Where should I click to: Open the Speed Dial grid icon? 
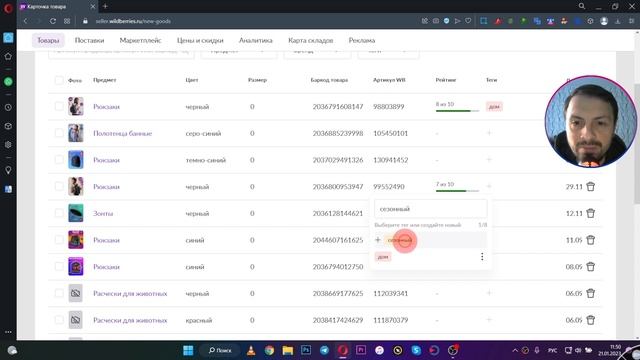(x=67, y=21)
